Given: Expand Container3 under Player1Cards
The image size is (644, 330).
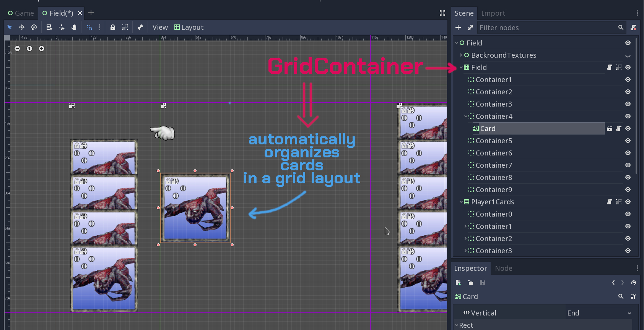Looking at the screenshot, I should coord(465,251).
